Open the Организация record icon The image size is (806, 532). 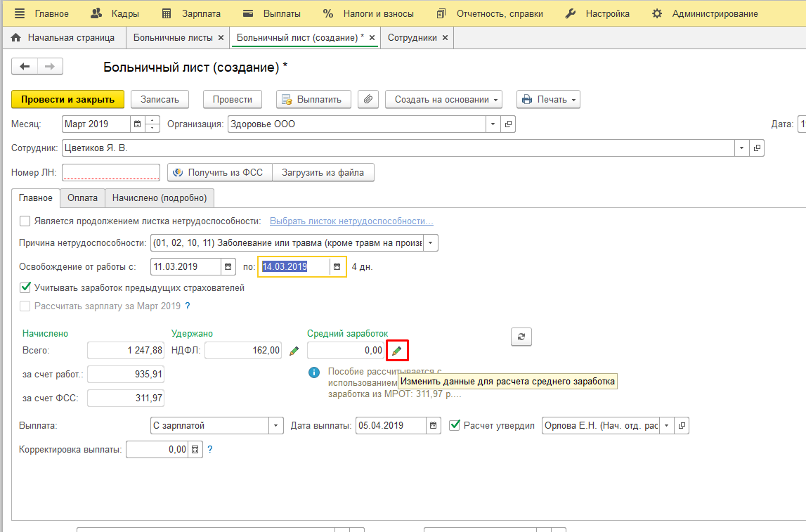tap(508, 124)
